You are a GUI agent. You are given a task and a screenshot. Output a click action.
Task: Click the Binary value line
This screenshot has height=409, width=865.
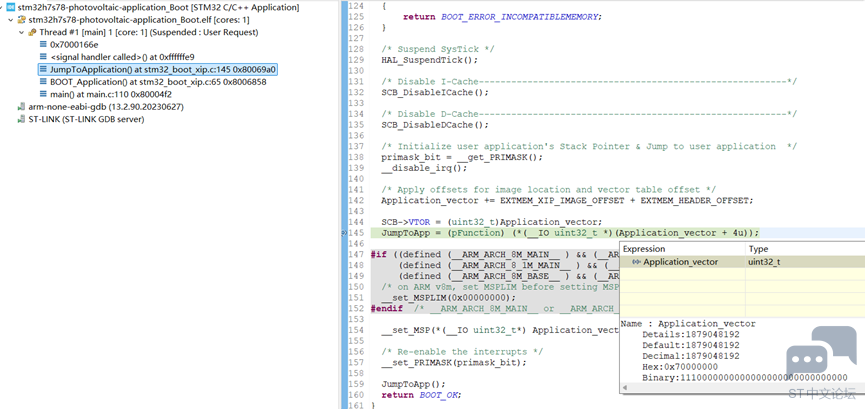coord(745,378)
